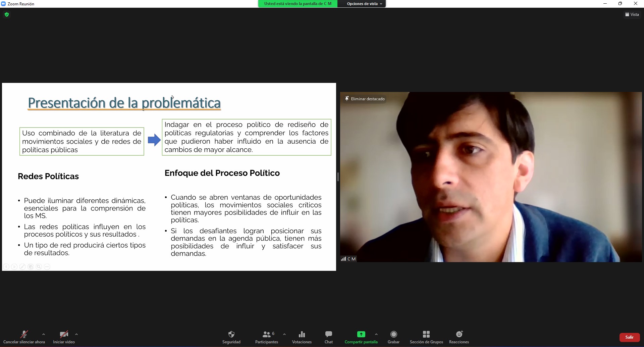
Task: Open the Seguridad shield menu
Action: (231, 337)
